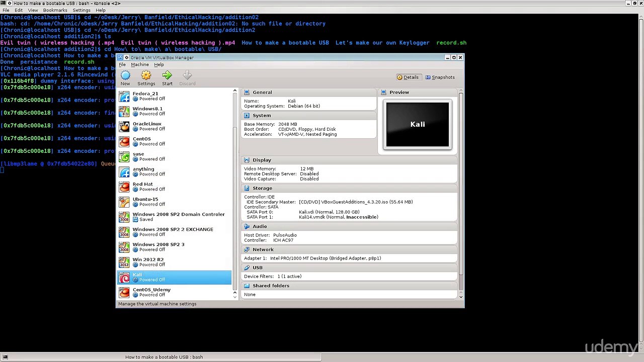Select the highlighted Kali machine row
This screenshot has height=362, width=644.
(x=175, y=277)
